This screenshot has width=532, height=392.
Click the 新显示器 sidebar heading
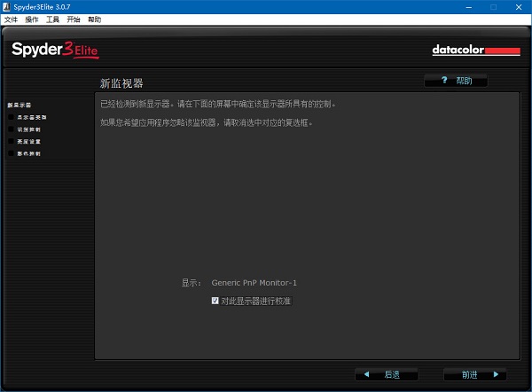[20, 106]
